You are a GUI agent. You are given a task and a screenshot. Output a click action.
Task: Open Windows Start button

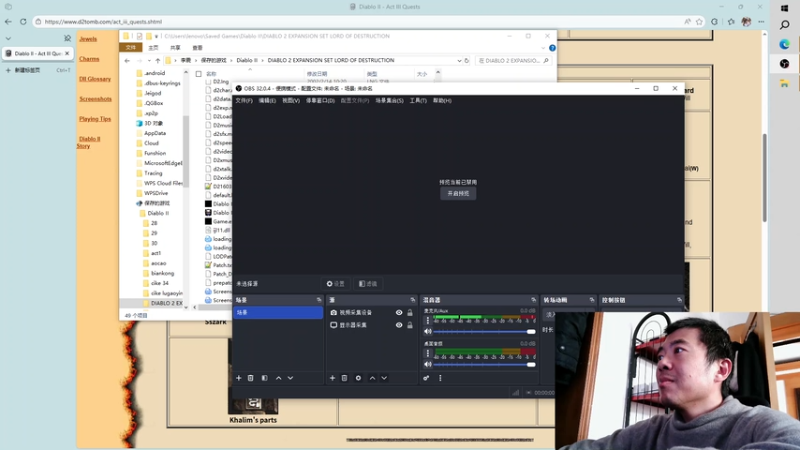(x=784, y=8)
